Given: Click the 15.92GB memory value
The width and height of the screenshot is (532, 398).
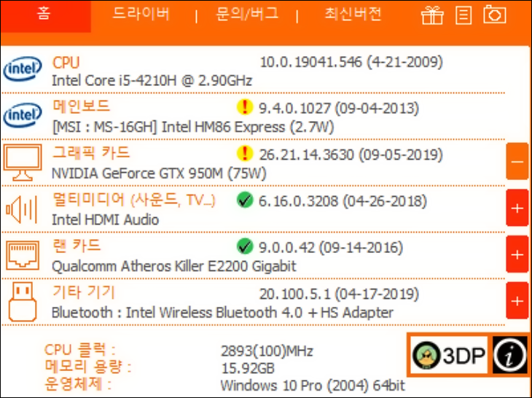Looking at the screenshot, I should tap(248, 368).
